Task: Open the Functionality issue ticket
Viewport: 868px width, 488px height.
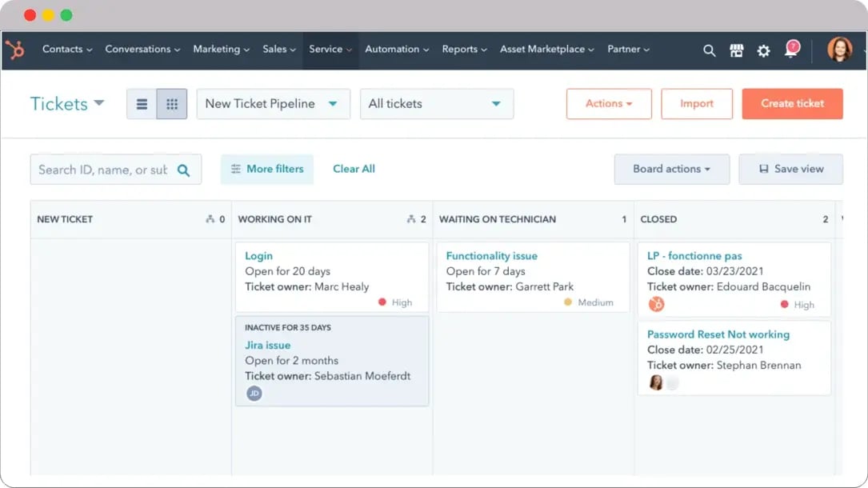Action: [491, 256]
